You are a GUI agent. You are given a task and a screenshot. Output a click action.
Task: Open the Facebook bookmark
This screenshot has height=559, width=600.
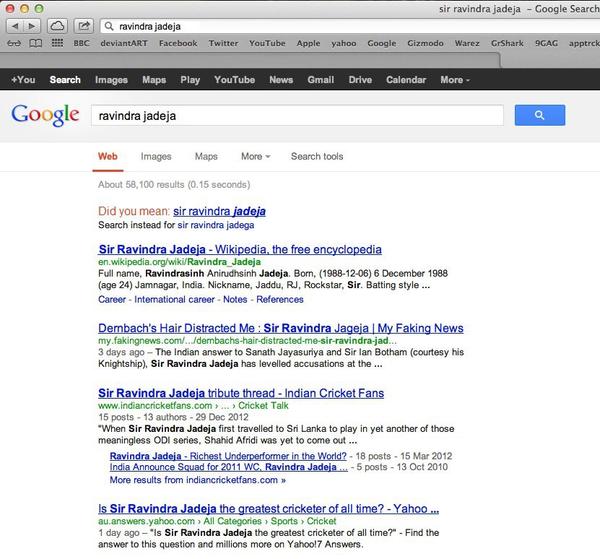178,43
